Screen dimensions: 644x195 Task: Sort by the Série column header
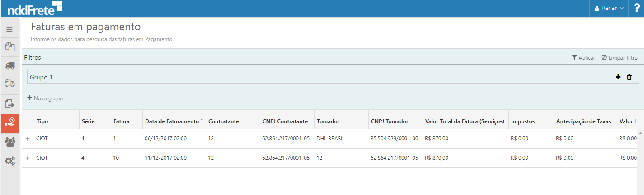point(88,121)
